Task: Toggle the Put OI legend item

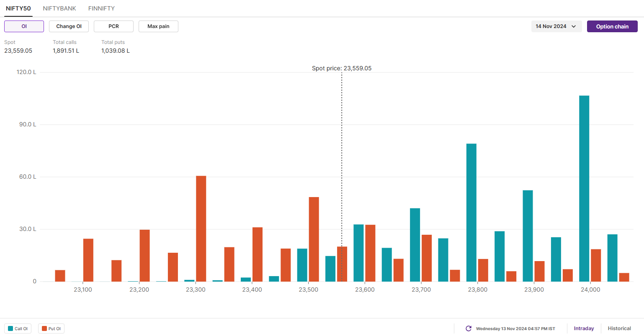Action: coord(51,328)
